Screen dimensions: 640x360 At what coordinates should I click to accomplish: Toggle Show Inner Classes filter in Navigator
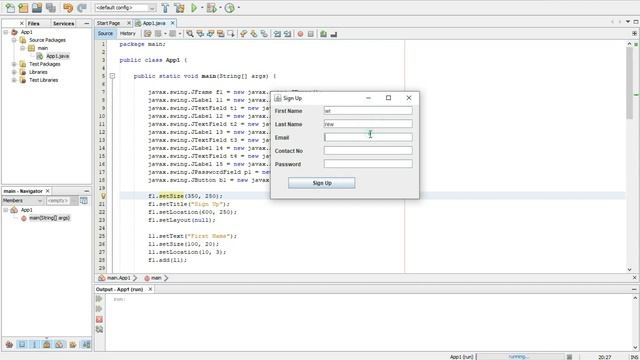pos(60,344)
